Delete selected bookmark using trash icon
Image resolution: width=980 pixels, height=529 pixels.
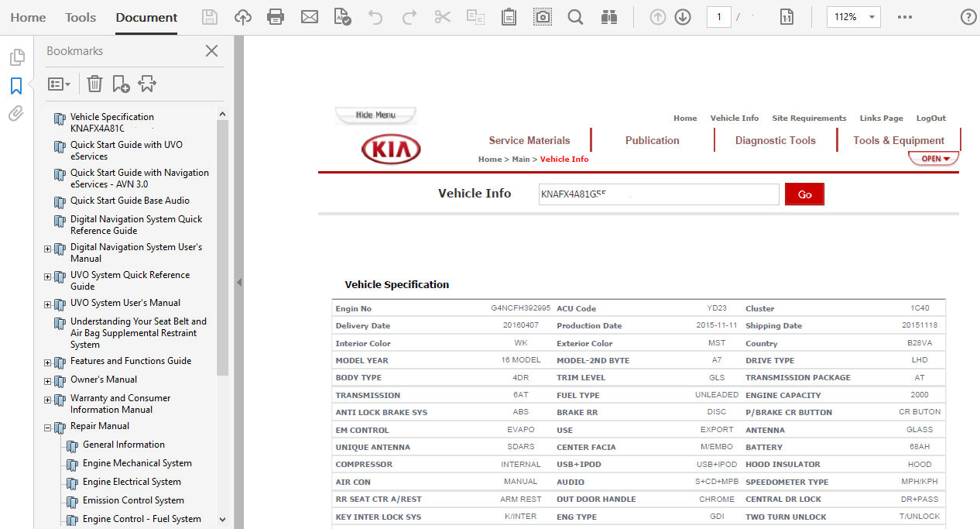coord(94,83)
